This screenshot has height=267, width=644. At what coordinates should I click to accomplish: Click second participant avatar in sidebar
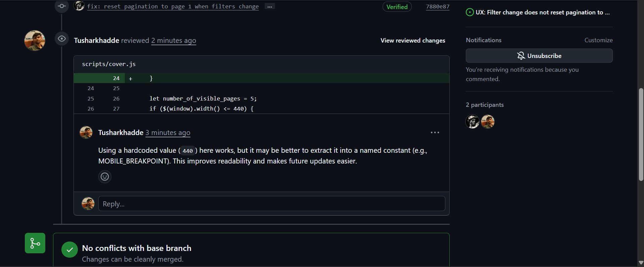click(x=488, y=122)
